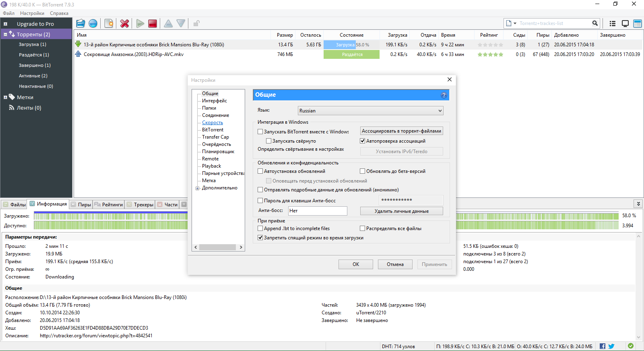Switch to the Пиры tab
The width and height of the screenshot is (644, 351).
pyautogui.click(x=81, y=205)
